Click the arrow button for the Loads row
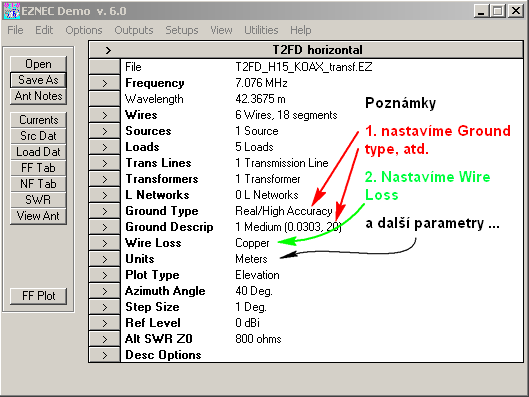The height and width of the screenshot is (397, 529). [105, 147]
